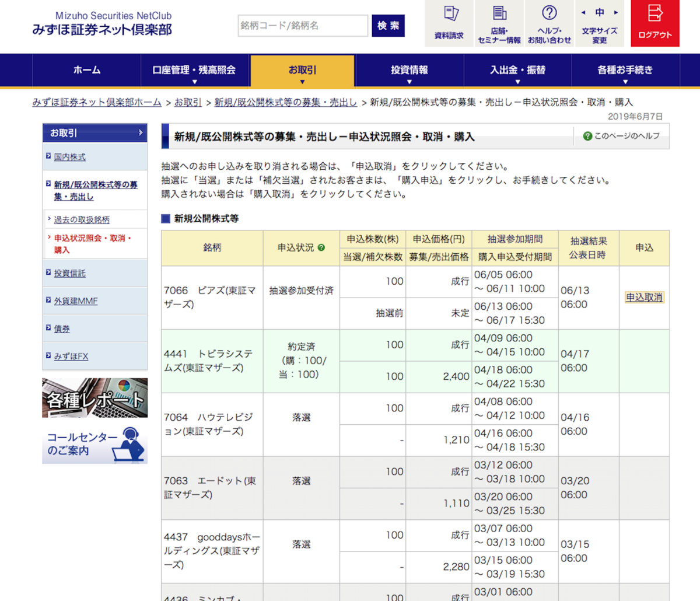Open 新規/既公開株式等の募集・売出し sidebar link
This screenshot has height=601, width=700.
point(96,191)
